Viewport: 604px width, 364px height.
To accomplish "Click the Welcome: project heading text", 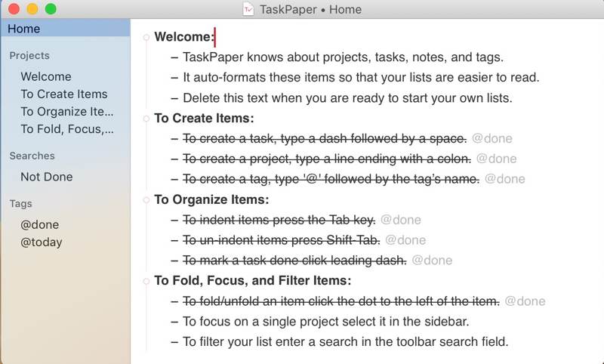I will 184,36.
